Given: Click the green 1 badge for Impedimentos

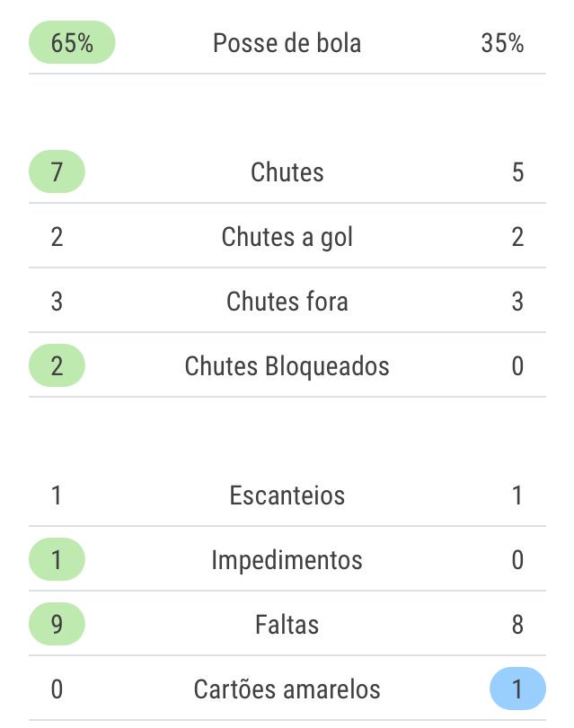Looking at the screenshot, I should (57, 560).
